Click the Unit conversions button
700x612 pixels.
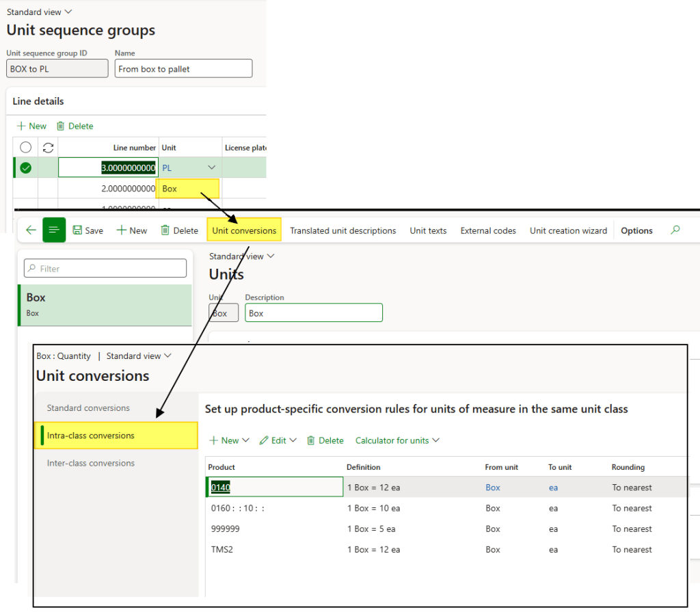tap(244, 230)
